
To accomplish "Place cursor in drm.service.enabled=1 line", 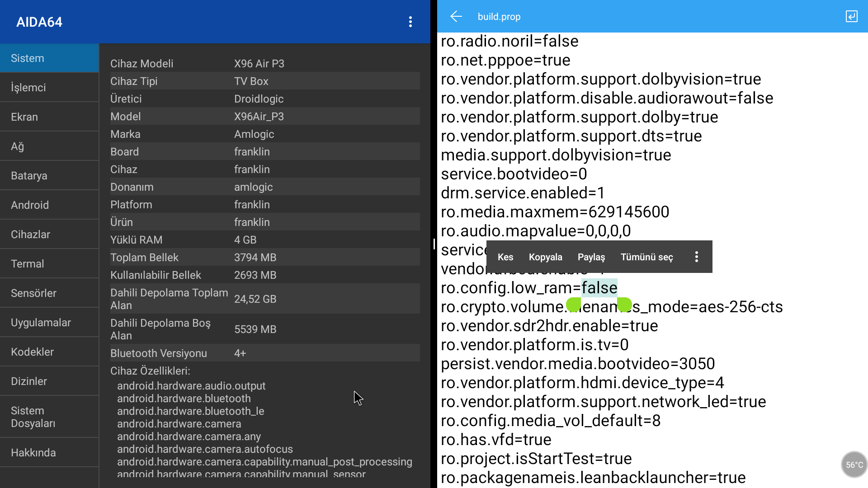I will pos(523,193).
